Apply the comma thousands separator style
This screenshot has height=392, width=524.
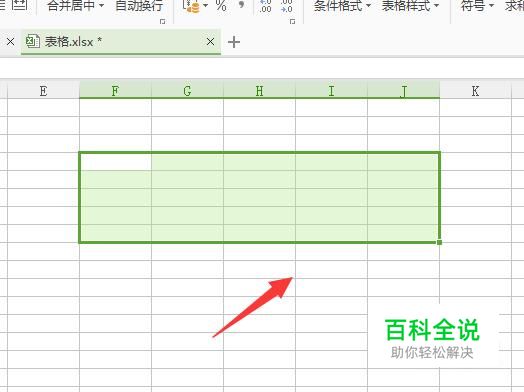[241, 5]
